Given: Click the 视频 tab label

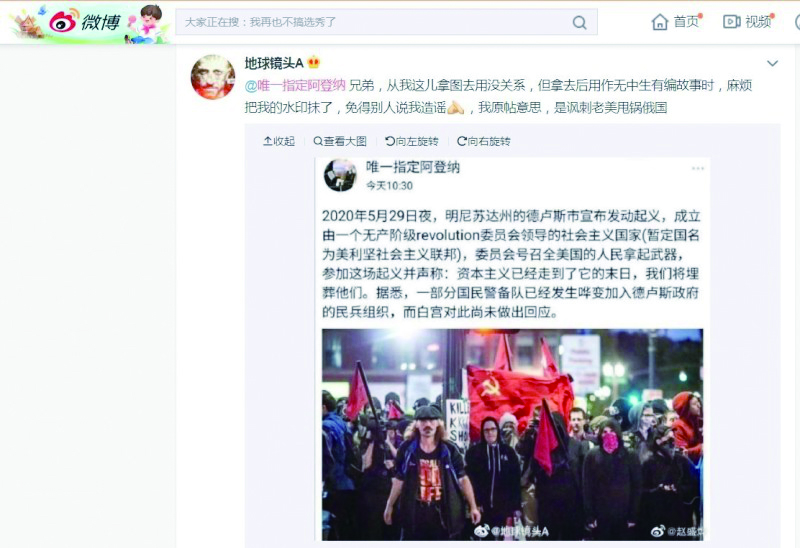Looking at the screenshot, I should coord(758,21).
